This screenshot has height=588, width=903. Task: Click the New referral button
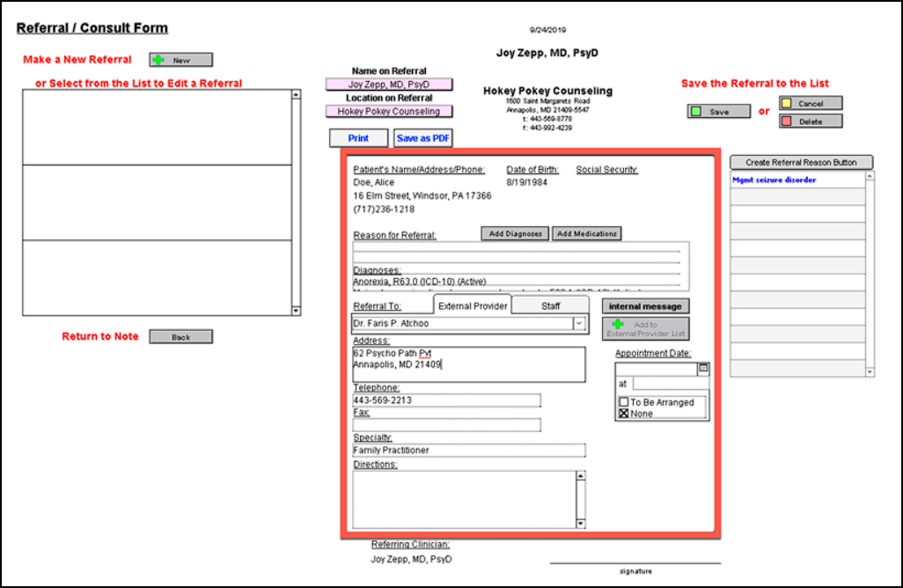[x=180, y=60]
